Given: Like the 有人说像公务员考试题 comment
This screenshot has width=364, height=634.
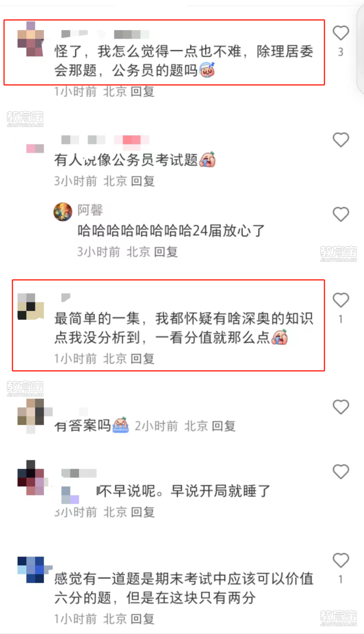Looking at the screenshot, I should click(x=341, y=140).
